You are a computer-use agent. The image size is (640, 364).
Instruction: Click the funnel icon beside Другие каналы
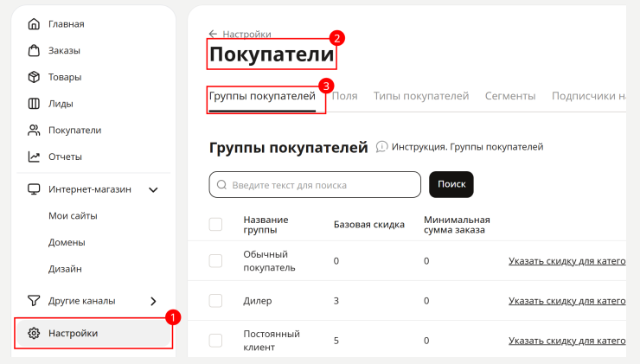click(x=34, y=301)
